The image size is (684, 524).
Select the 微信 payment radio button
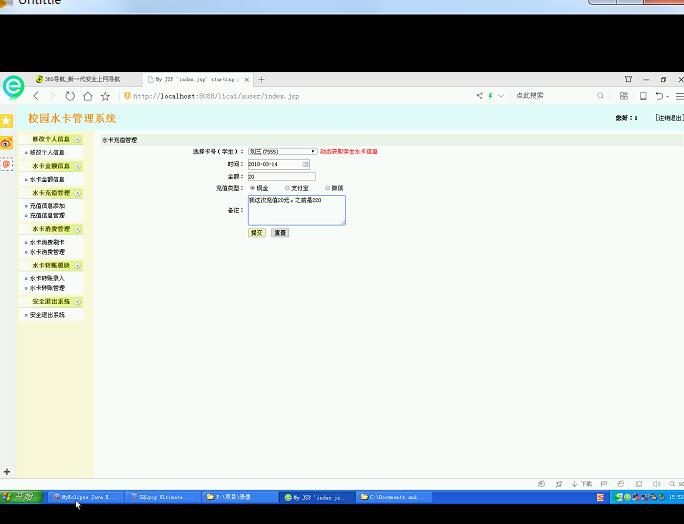(x=328, y=188)
